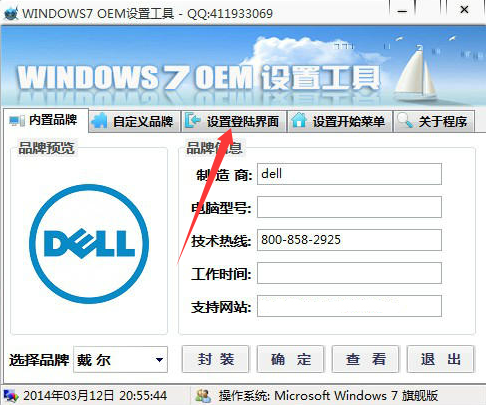Image resolution: width=486 pixels, height=405 pixels.
Task: Click the monitor icon on 内置品牌 tab
Action: 17,120
